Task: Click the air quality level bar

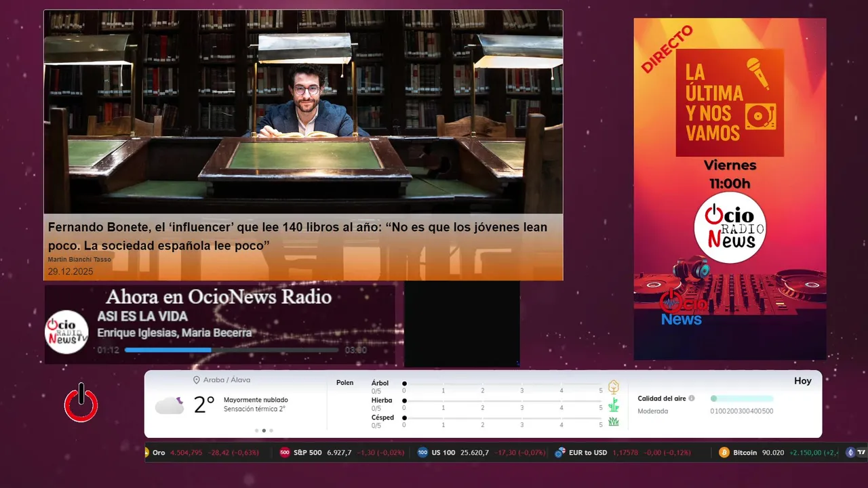Action: tap(742, 399)
